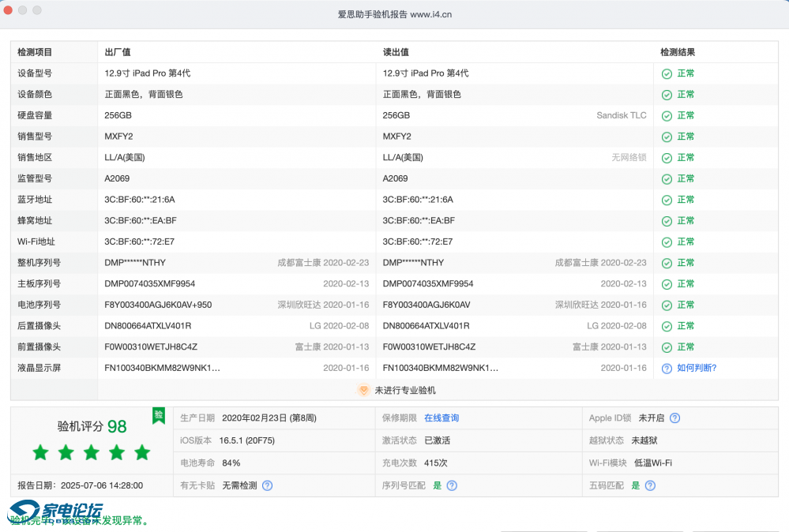The height and width of the screenshot is (532, 789).
Task: Click 已激活 activation status
Action: [x=438, y=440]
